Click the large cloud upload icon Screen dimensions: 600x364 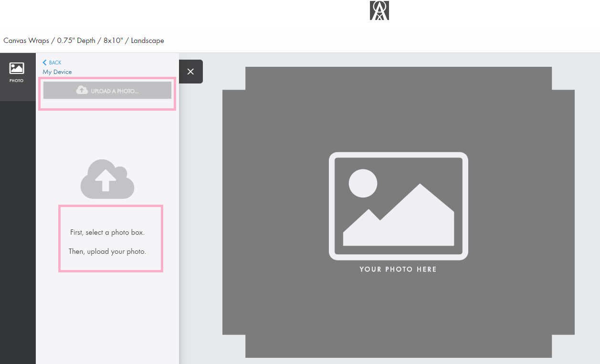pos(107,179)
